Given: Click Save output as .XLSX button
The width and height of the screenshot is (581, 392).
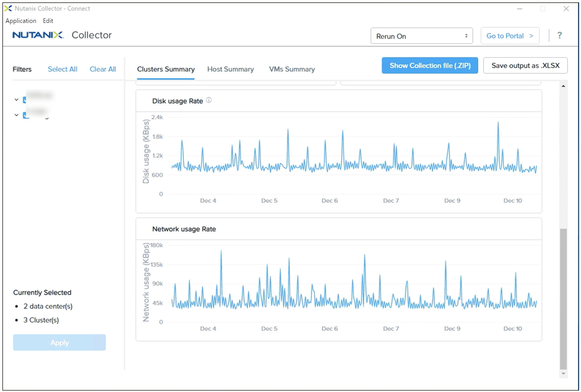Looking at the screenshot, I should tap(525, 65).
